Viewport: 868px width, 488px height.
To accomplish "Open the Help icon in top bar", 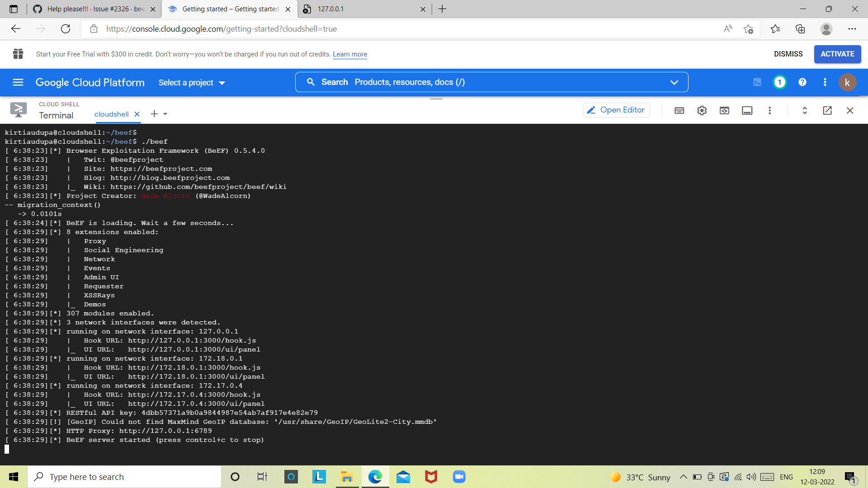I will pos(802,82).
